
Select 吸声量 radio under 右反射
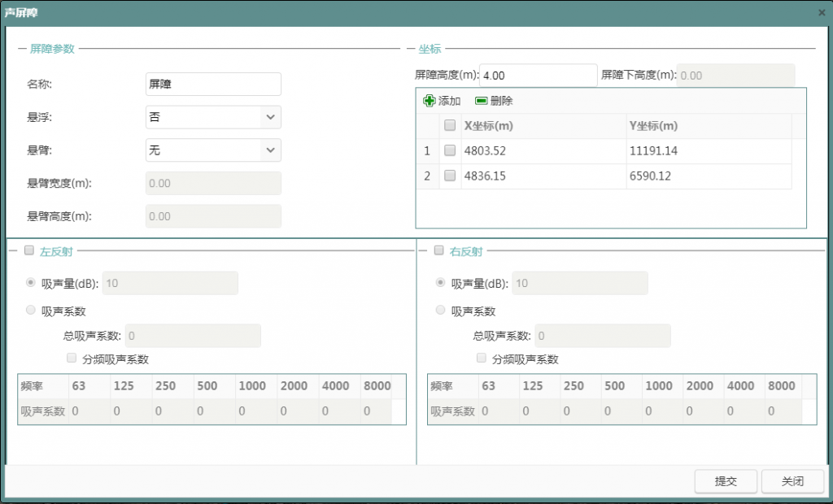point(441,283)
